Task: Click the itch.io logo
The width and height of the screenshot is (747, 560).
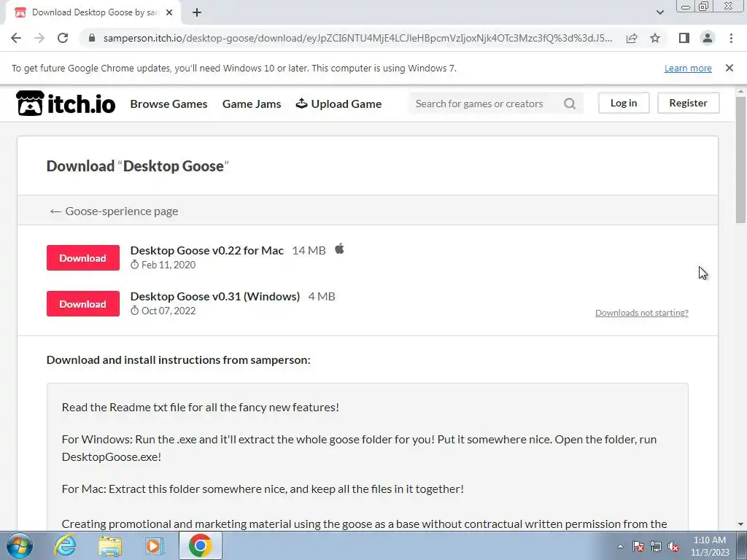Action: (x=66, y=104)
